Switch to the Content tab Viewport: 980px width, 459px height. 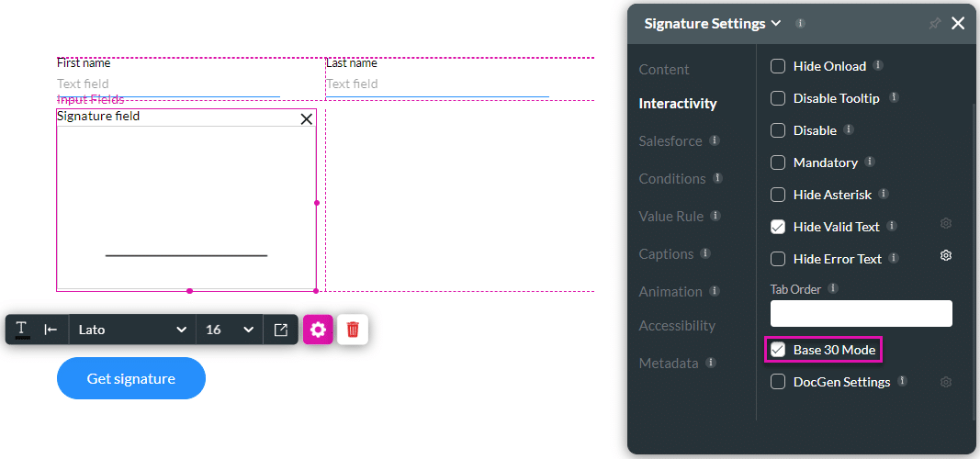pyautogui.click(x=664, y=70)
